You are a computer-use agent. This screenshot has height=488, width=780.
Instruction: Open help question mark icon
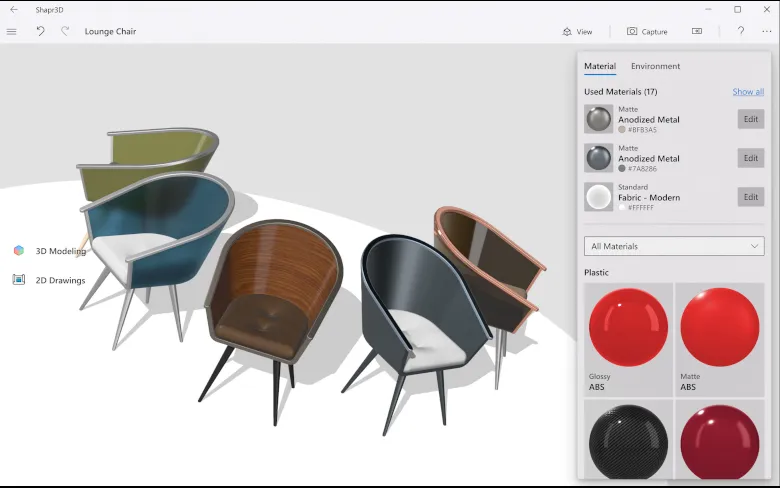click(x=741, y=31)
